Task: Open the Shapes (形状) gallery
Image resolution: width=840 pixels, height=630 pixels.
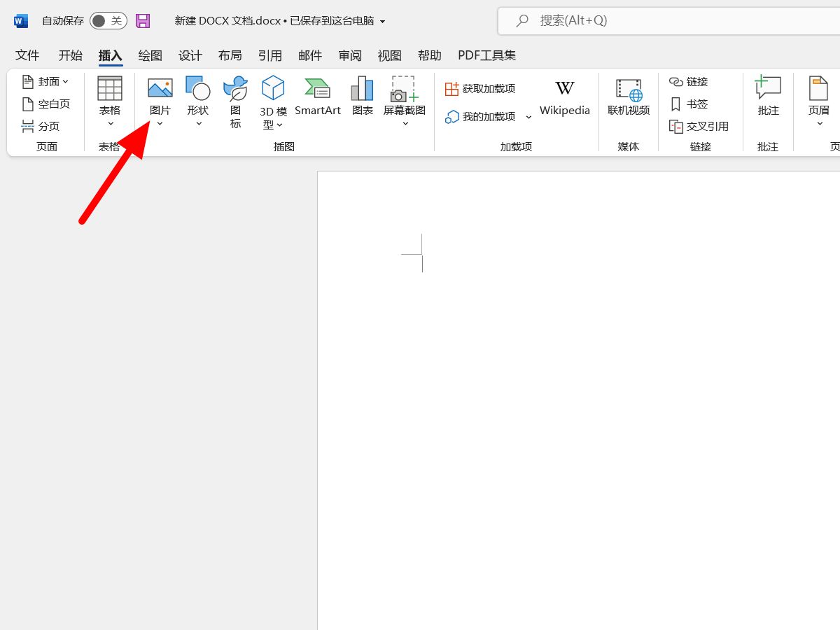Action: [198, 89]
